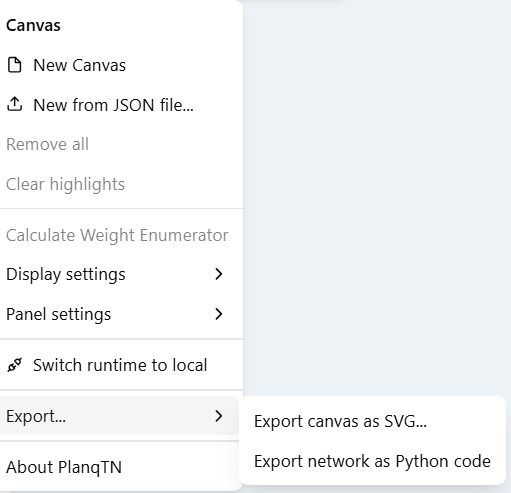This screenshot has height=493, width=511.
Task: Expand the Display settings chevron arrow
Action: 219,274
